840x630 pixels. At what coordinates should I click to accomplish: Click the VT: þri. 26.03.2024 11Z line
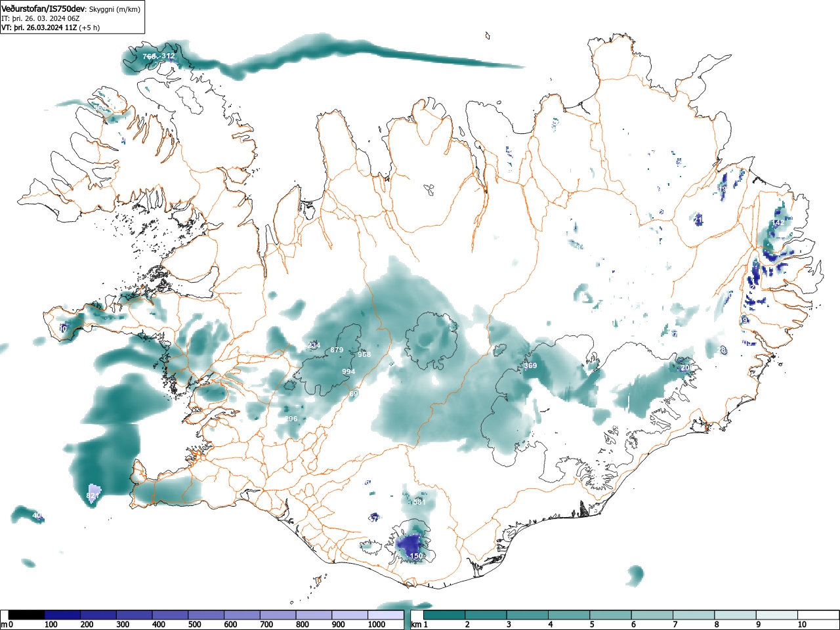click(x=50, y=28)
